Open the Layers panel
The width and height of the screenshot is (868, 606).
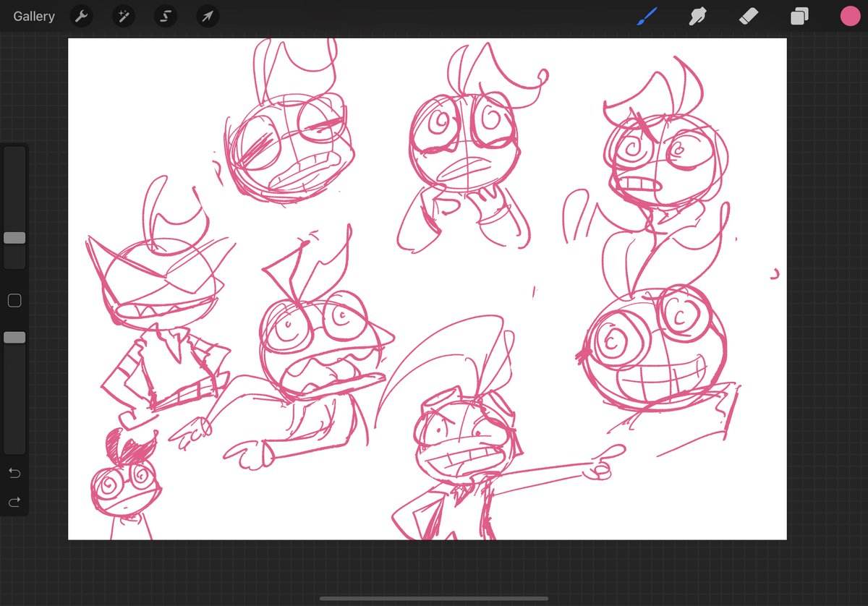click(x=799, y=17)
